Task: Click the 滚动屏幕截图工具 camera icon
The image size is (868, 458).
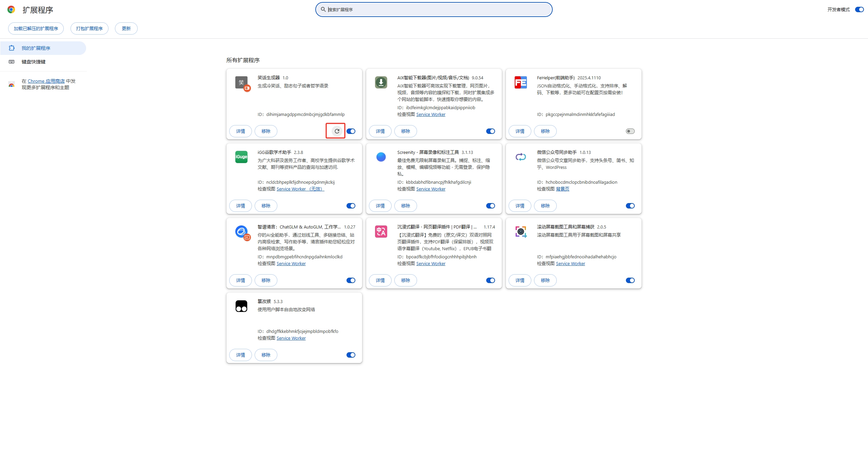Action: pos(520,232)
